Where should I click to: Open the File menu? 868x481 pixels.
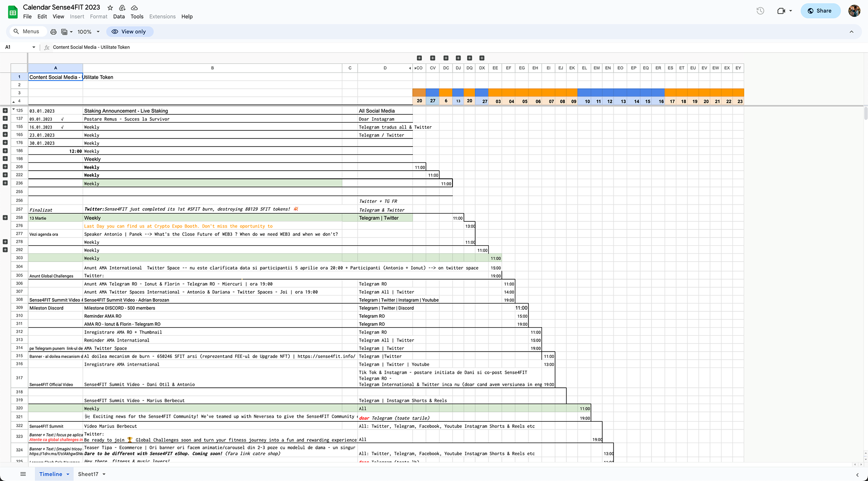pos(28,17)
